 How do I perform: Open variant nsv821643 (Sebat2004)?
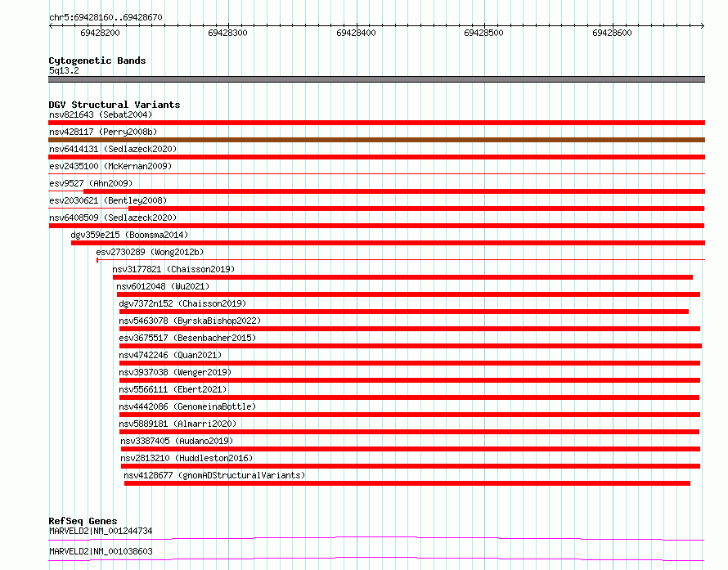101,114
